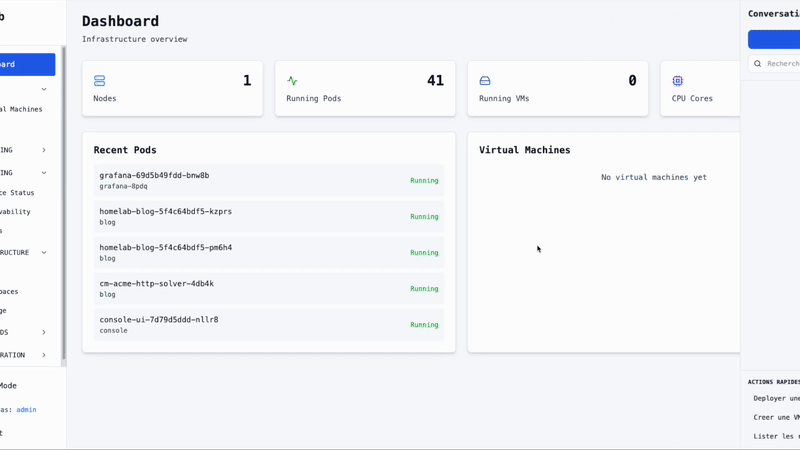Expand the collapsed section above Service Status
This screenshot has height=450, width=800.
pos(44,150)
